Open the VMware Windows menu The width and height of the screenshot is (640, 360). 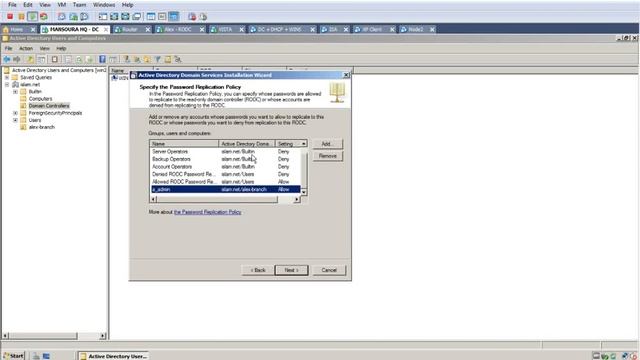pyautogui.click(x=104, y=5)
